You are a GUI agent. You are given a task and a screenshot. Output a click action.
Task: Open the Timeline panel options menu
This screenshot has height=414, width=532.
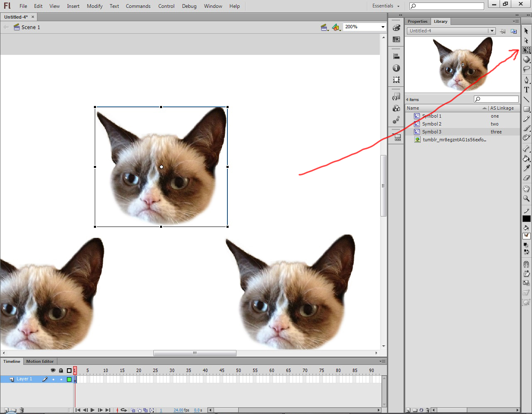click(x=382, y=361)
